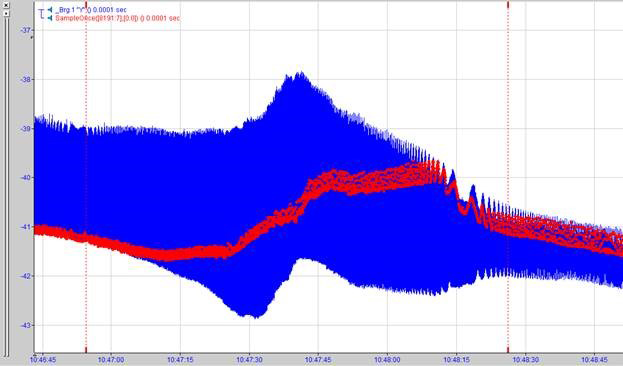
Task: Click the arrow marker beside the SampleSlice legend
Action: point(50,18)
